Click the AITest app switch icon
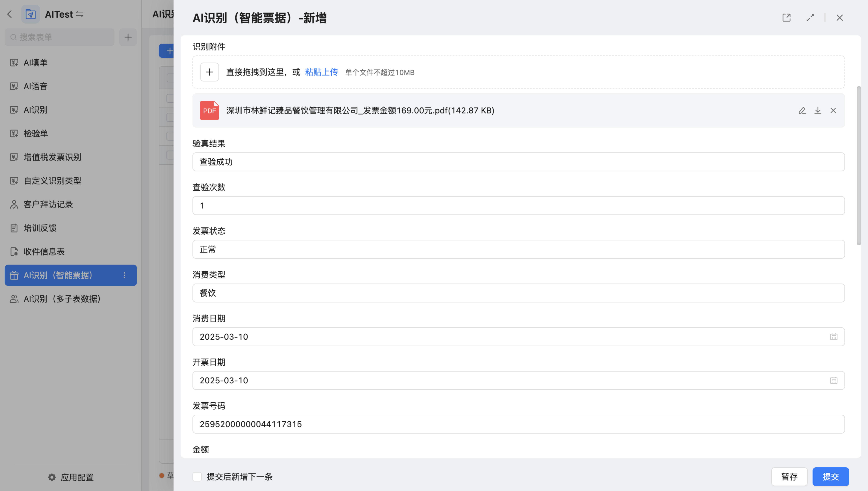The width and height of the screenshot is (868, 491). pyautogui.click(x=80, y=14)
